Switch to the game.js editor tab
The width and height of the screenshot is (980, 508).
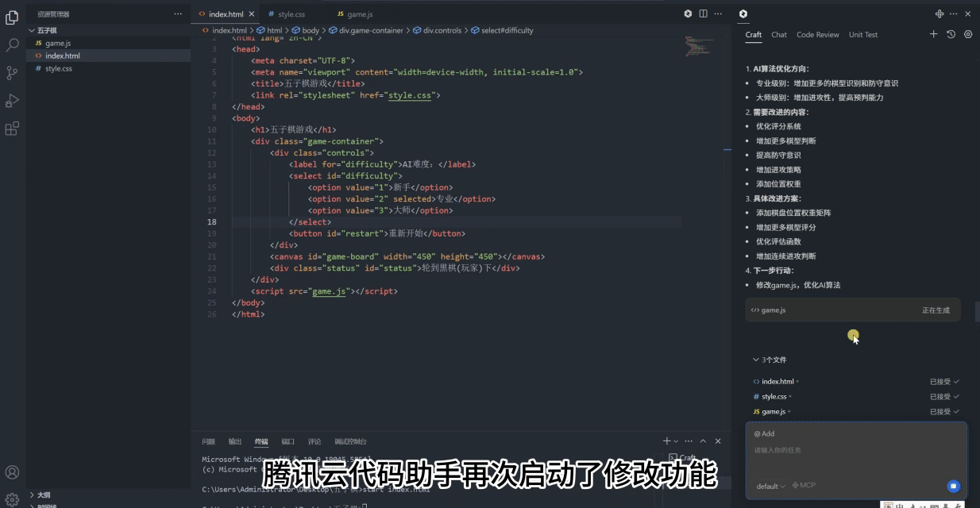click(360, 14)
